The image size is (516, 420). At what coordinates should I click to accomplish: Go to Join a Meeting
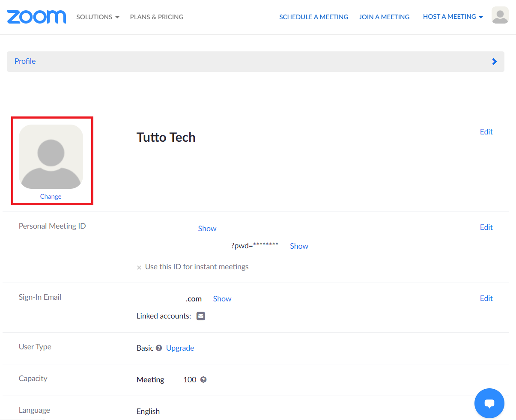tap(384, 17)
